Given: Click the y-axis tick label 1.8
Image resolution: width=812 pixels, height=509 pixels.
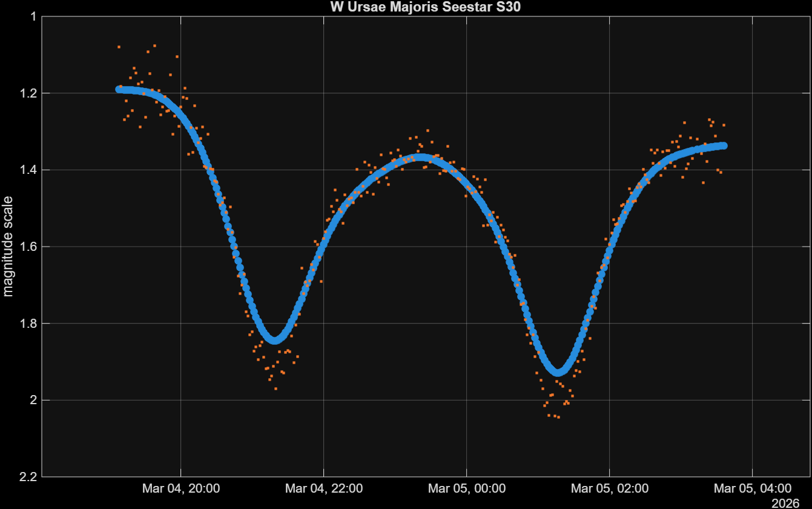Looking at the screenshot, I should pos(27,324).
